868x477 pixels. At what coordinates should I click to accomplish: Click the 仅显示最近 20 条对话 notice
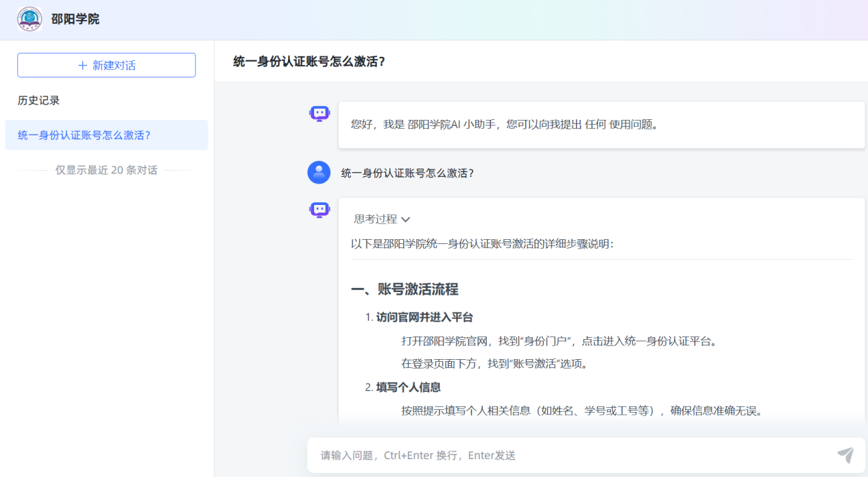click(x=106, y=170)
